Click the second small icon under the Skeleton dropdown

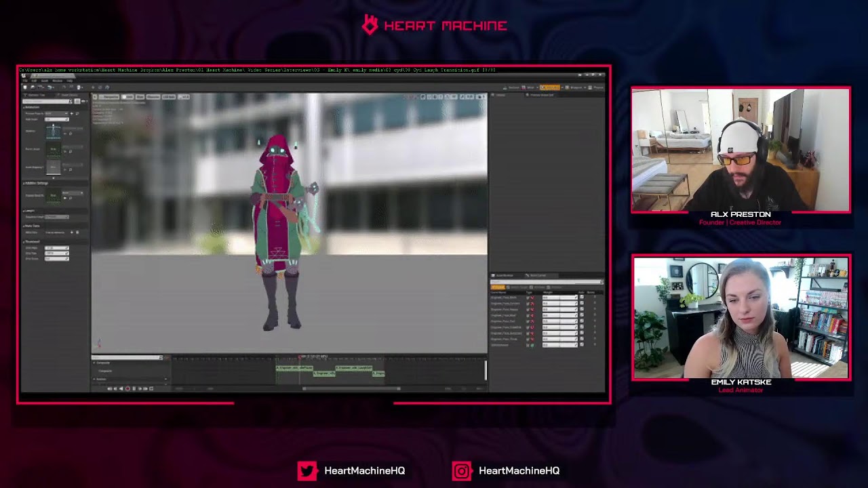point(71,134)
